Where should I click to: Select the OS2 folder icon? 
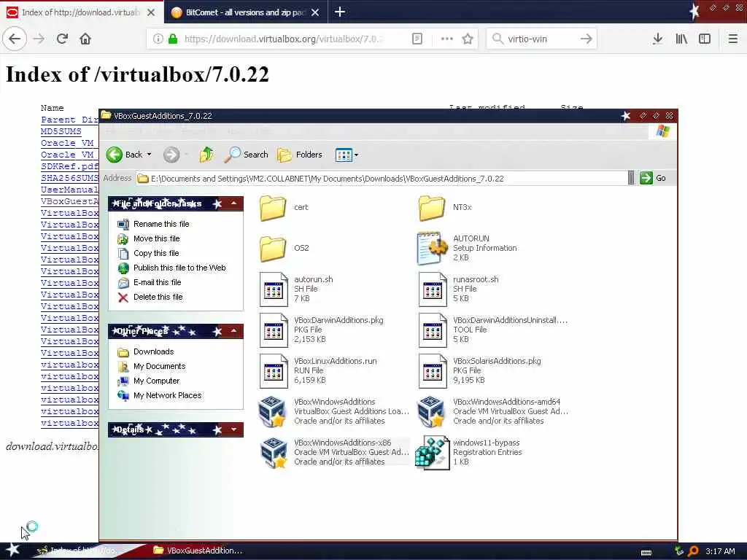(273, 249)
